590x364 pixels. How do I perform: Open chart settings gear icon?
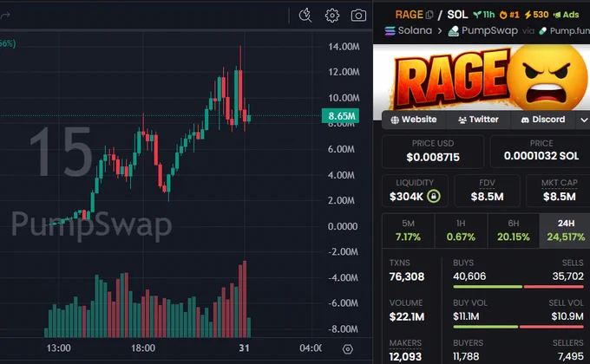pos(331,16)
